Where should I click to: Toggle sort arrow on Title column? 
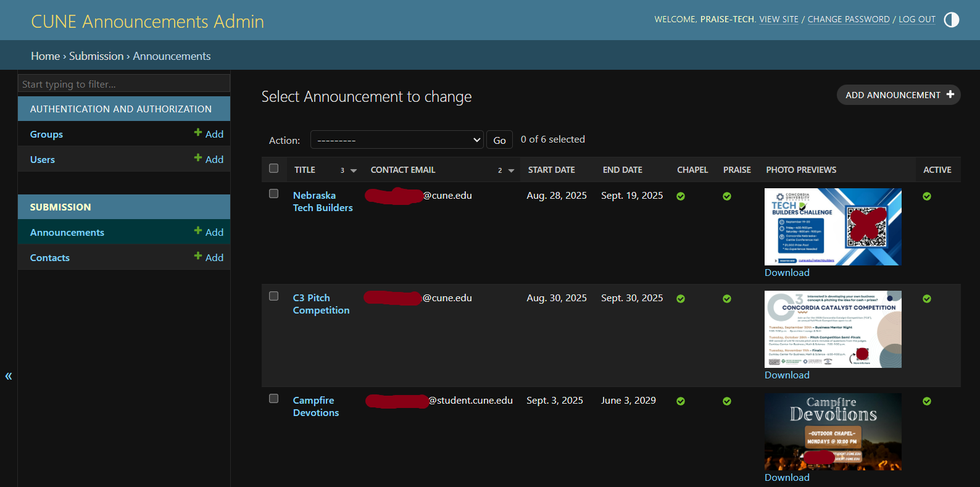pyautogui.click(x=354, y=171)
